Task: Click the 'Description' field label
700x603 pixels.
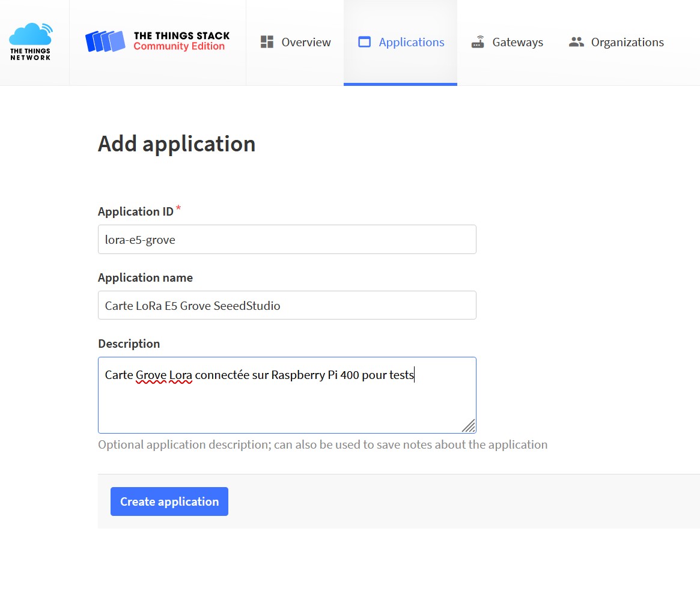Action: click(129, 344)
